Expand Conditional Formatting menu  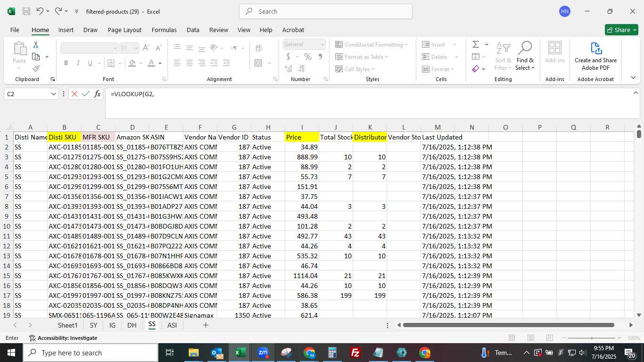372,44
